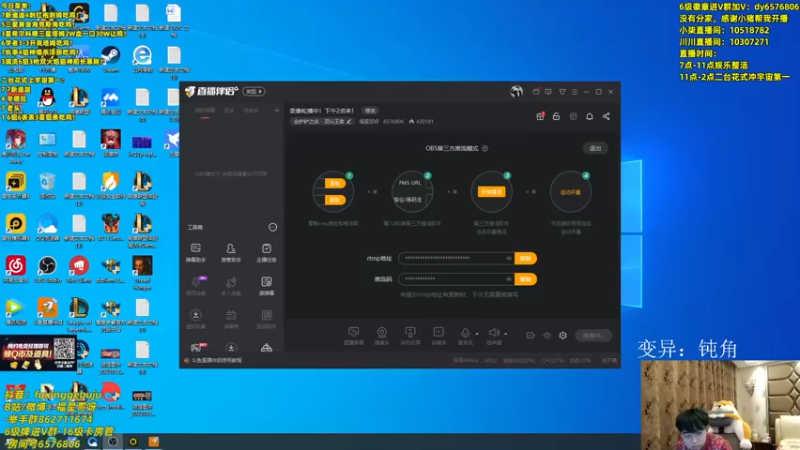This screenshot has height=450, width=800.
Task: Click the 修改 button beside the stream title
Action: (x=370, y=111)
